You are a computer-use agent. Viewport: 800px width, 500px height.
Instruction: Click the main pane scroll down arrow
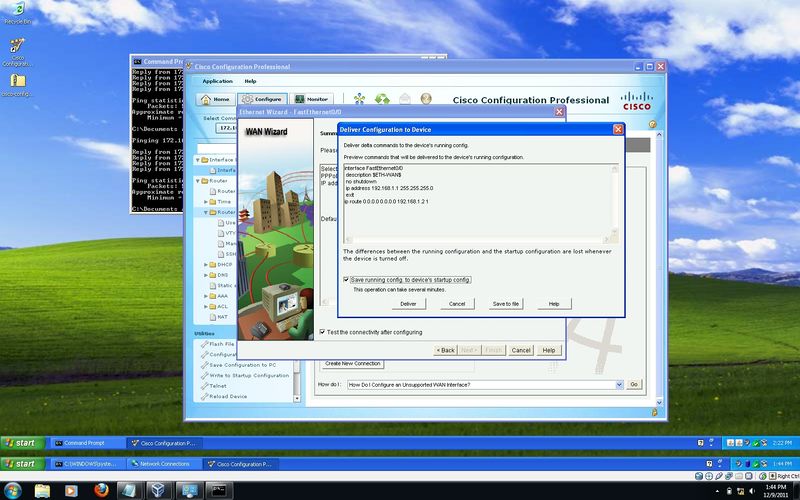coord(659,403)
